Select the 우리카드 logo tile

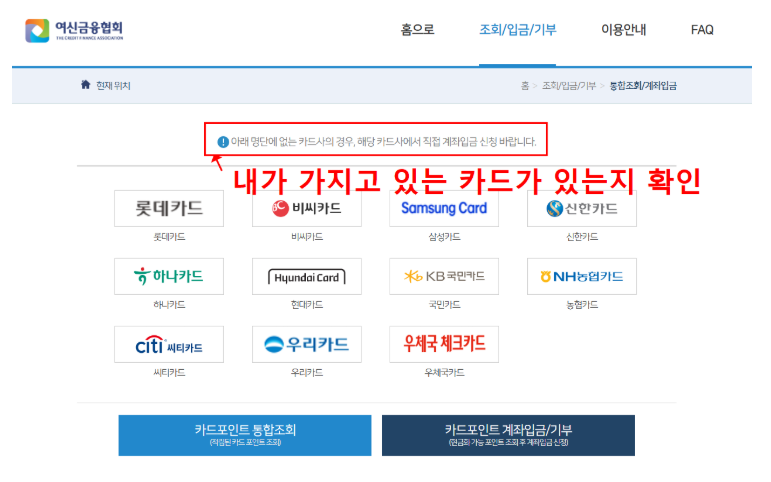click(307, 344)
